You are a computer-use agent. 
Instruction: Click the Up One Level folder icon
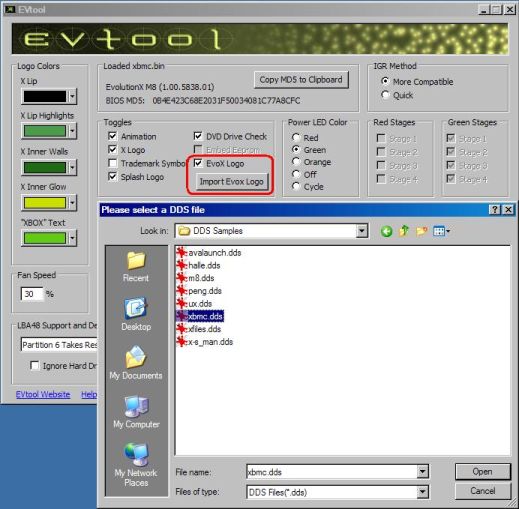tap(404, 231)
